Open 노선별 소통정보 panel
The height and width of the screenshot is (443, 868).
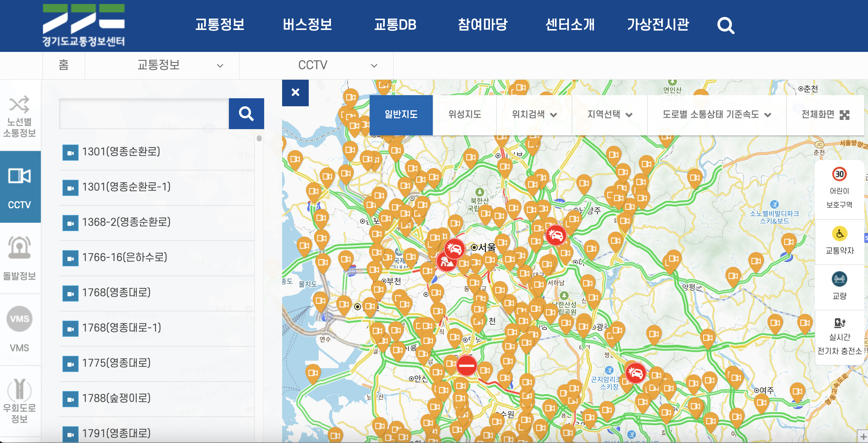coord(20,114)
